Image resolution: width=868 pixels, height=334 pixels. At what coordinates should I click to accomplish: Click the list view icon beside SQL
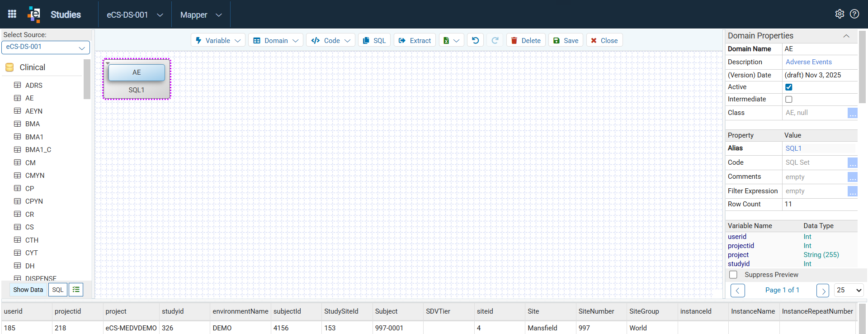[76, 290]
